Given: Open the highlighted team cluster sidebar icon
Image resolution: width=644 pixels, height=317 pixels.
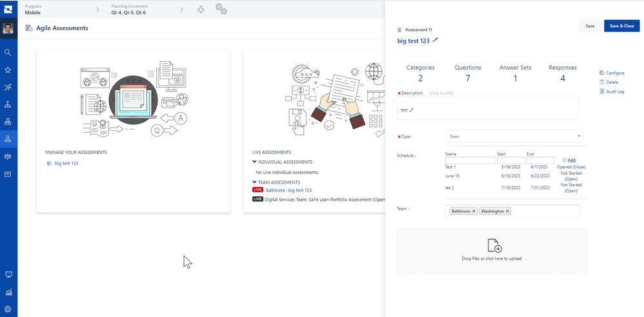Looking at the screenshot, I should 7,139.
